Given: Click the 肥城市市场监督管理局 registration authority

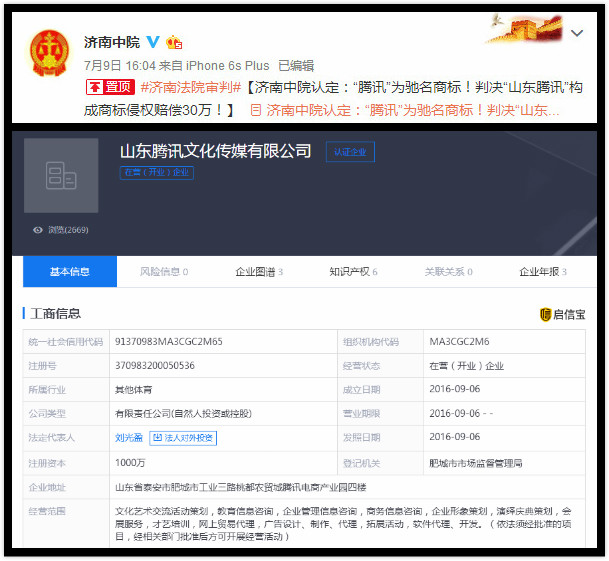Looking at the screenshot, I should coord(475,463).
